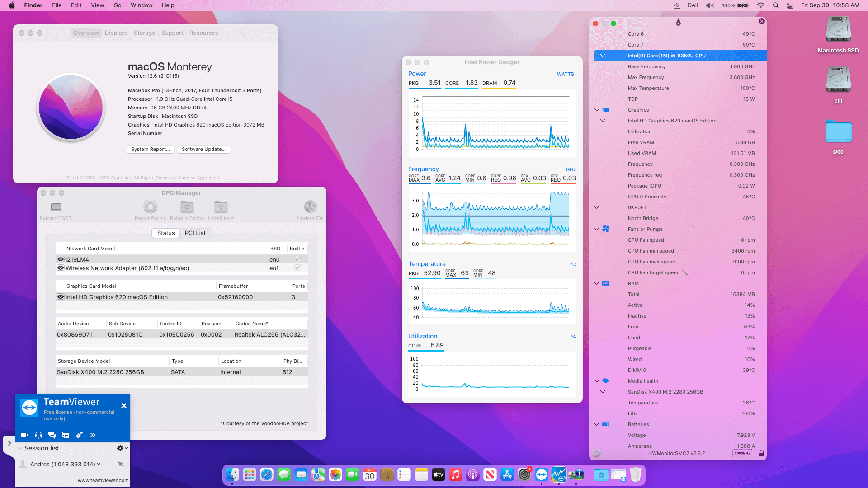
Task: Collapse Intel HD Graphics 620 subsection chevron
Action: 603,121
